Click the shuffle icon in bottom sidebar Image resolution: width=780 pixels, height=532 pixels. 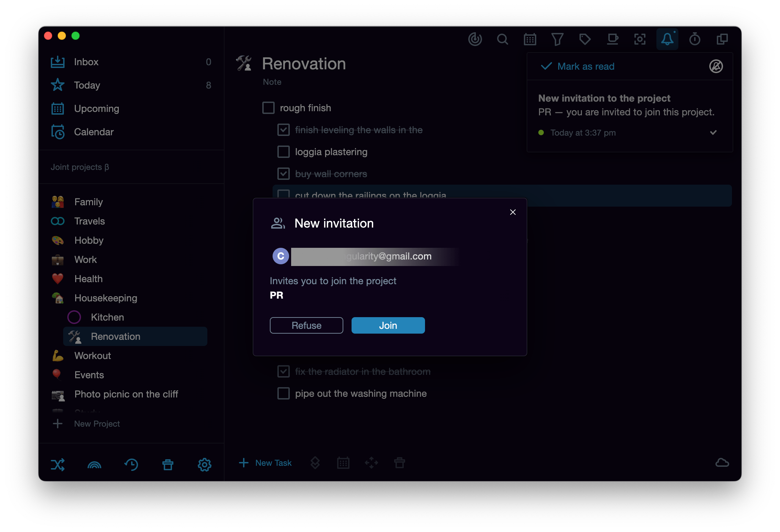(58, 465)
